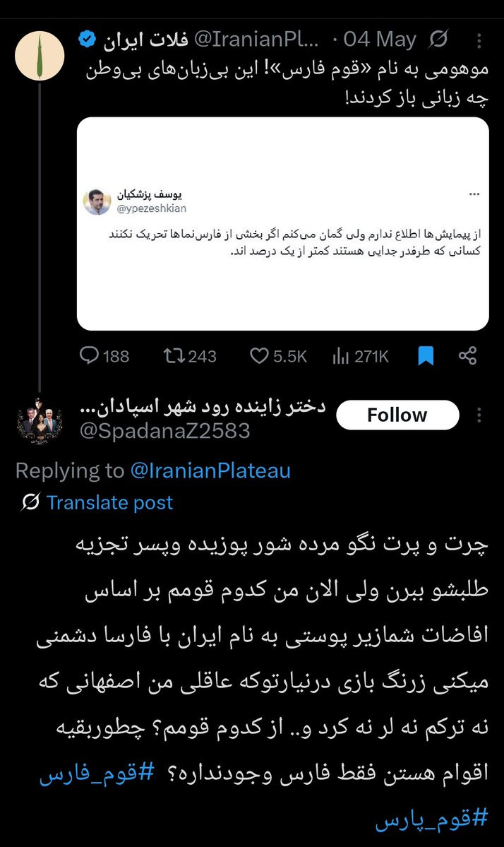This screenshot has width=504, height=847.
Task: Tap the share icon on the post
Action: pyautogui.click(x=467, y=355)
